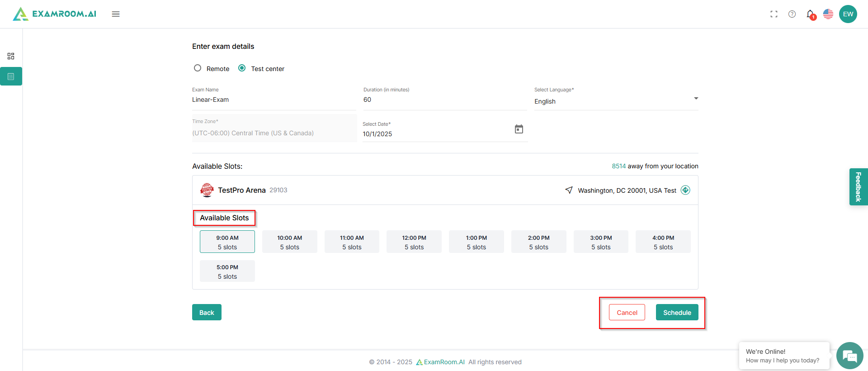Open the notifications bell
This screenshot has width=868, height=371.
(810, 14)
